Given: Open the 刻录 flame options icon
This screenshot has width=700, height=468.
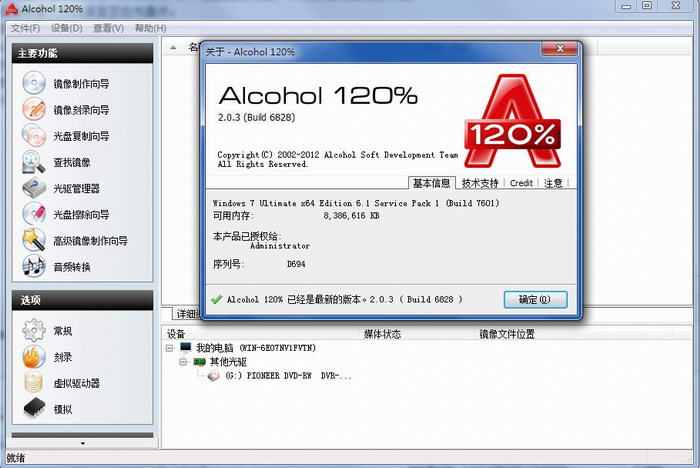Looking at the screenshot, I should tap(34, 357).
